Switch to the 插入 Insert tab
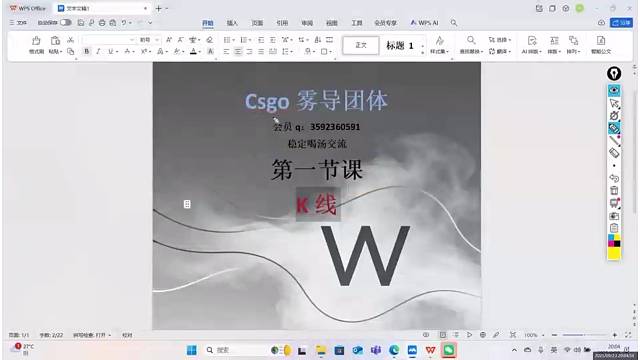The height and width of the screenshot is (360, 640). click(232, 23)
